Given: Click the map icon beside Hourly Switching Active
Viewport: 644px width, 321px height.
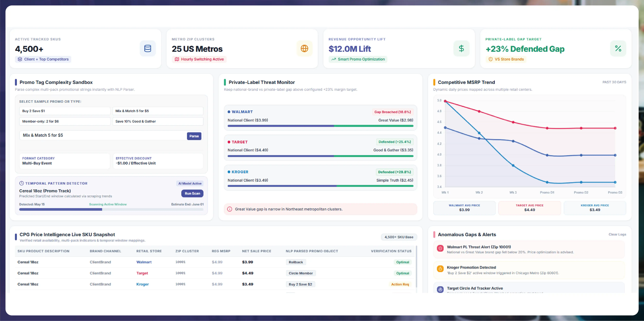Looking at the screenshot, I should coord(177,59).
